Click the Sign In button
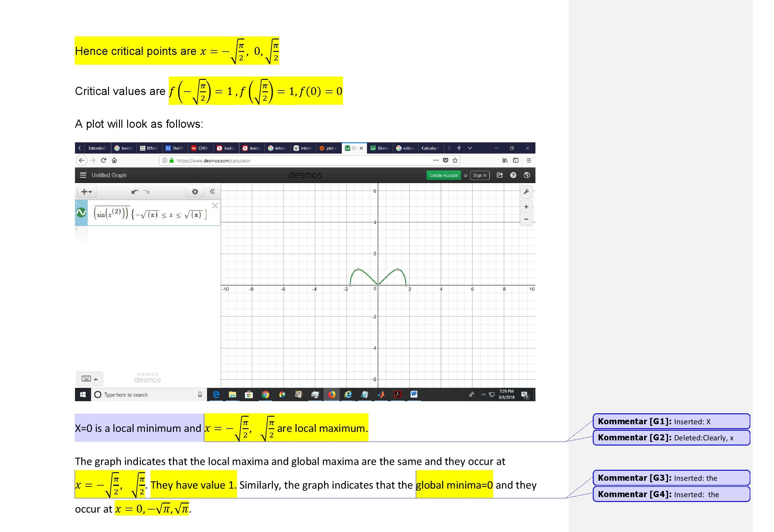The width and height of the screenshot is (774, 532). coord(480,175)
